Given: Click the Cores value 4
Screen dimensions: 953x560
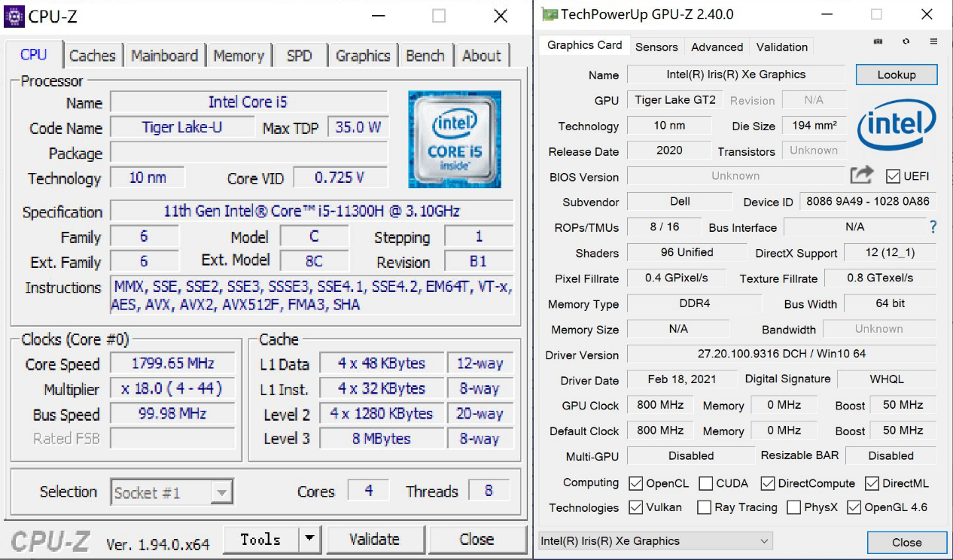Looking at the screenshot, I should click(x=369, y=492).
